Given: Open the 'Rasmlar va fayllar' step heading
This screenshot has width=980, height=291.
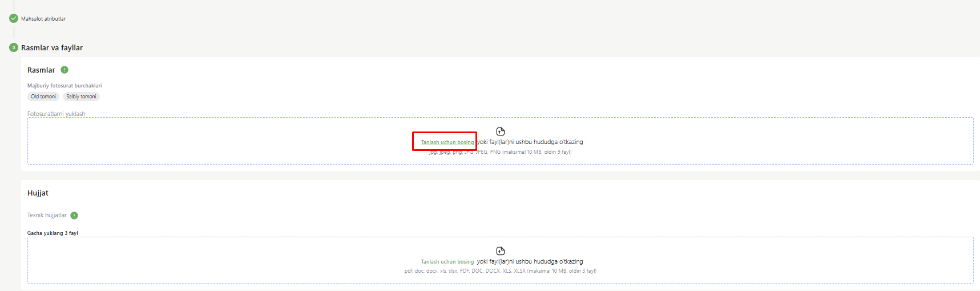Looking at the screenshot, I should pyautogui.click(x=52, y=48).
